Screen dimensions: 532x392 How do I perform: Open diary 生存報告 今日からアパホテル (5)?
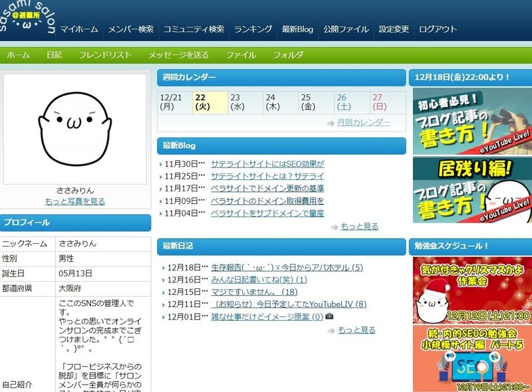pos(287,268)
